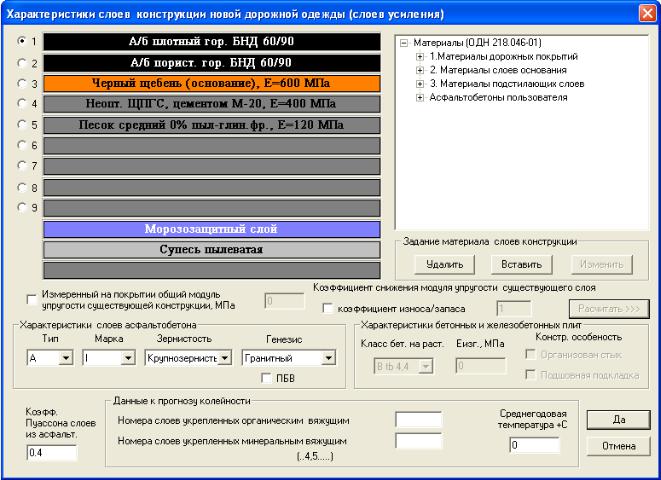
Task: Expand '1.Материалы дорожных покрытий' node
Action: coord(420,56)
